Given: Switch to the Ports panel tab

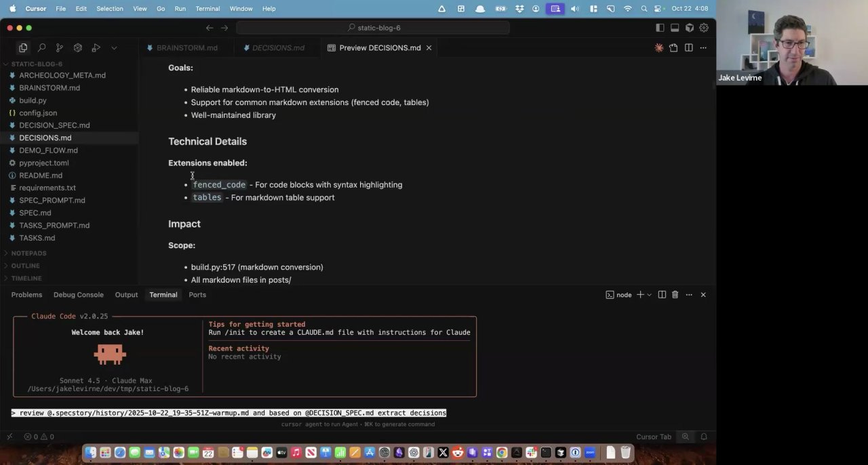Looking at the screenshot, I should click(x=197, y=295).
